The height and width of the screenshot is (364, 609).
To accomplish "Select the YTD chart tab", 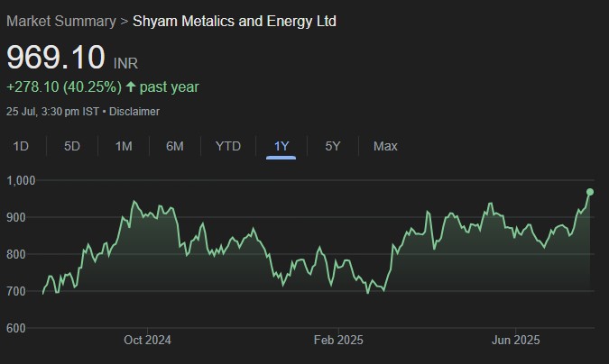I will click(228, 146).
